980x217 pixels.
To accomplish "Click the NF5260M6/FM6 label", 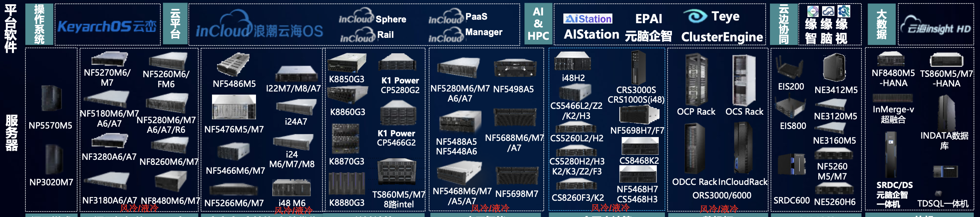I will pyautogui.click(x=166, y=79).
